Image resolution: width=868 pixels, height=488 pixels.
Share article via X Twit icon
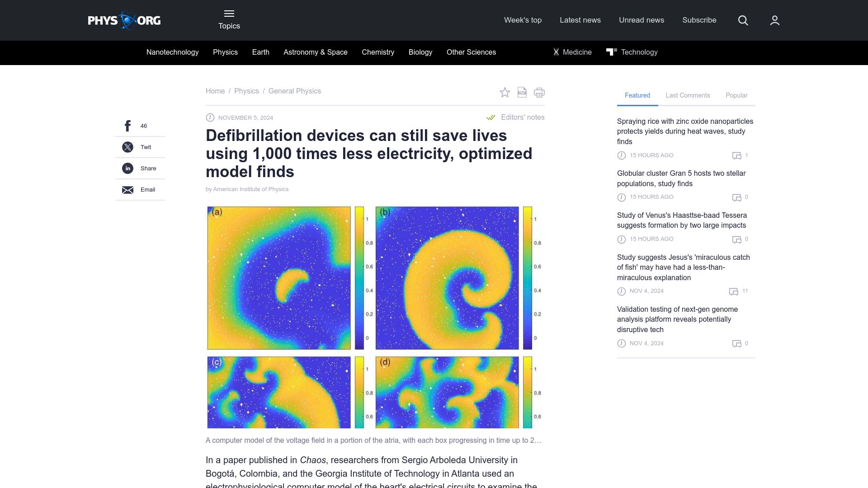click(128, 147)
